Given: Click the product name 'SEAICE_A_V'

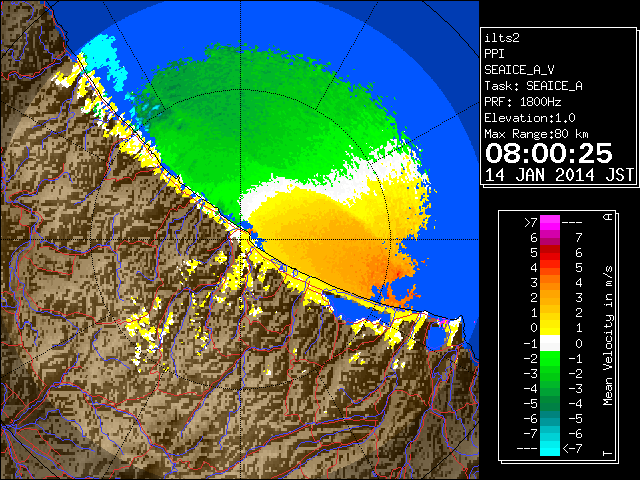Looking at the screenshot, I should pos(519,70).
